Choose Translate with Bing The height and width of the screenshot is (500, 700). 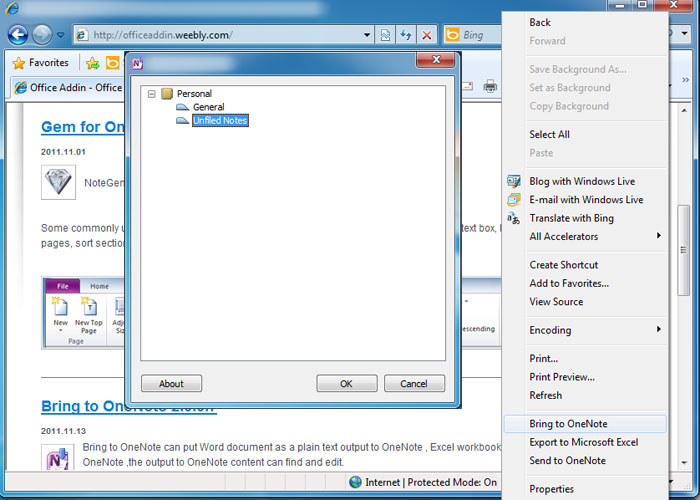tap(571, 218)
